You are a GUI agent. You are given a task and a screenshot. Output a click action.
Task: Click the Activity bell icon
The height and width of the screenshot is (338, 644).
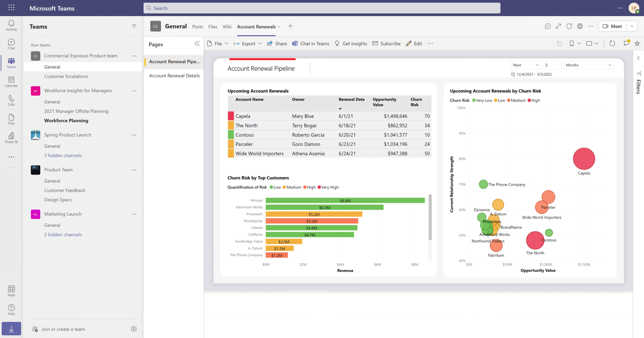(11, 26)
